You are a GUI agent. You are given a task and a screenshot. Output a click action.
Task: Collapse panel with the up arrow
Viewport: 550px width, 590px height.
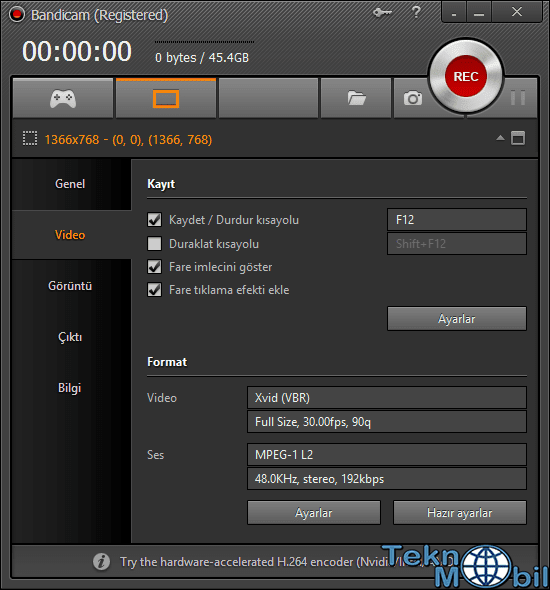[x=500, y=138]
